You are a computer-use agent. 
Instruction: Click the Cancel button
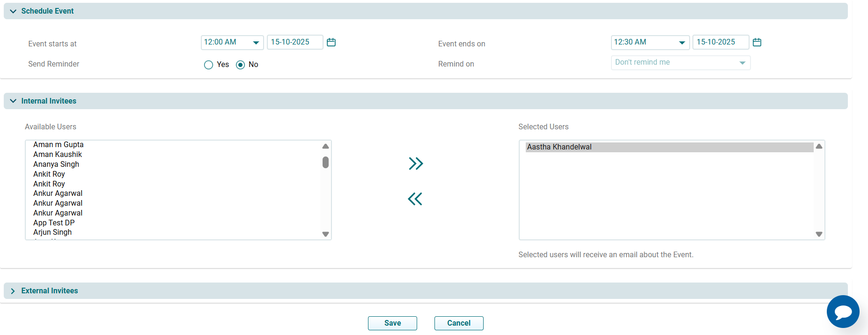coord(459,323)
